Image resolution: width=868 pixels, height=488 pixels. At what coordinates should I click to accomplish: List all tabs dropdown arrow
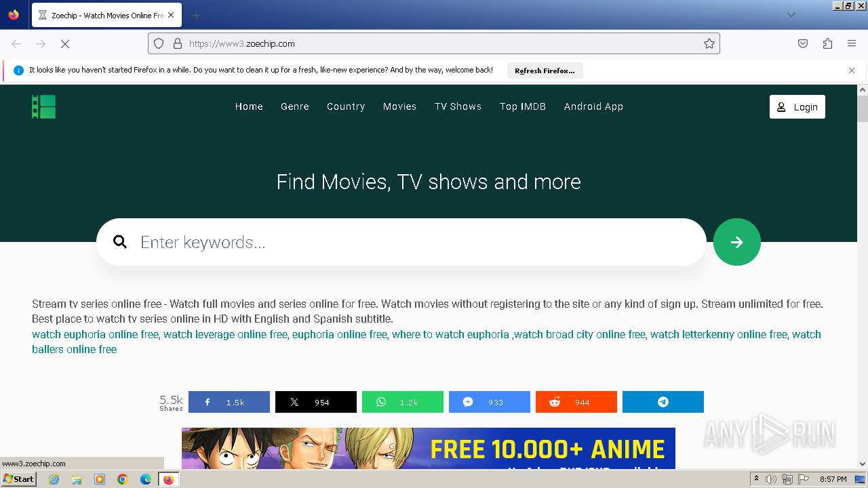(x=791, y=15)
